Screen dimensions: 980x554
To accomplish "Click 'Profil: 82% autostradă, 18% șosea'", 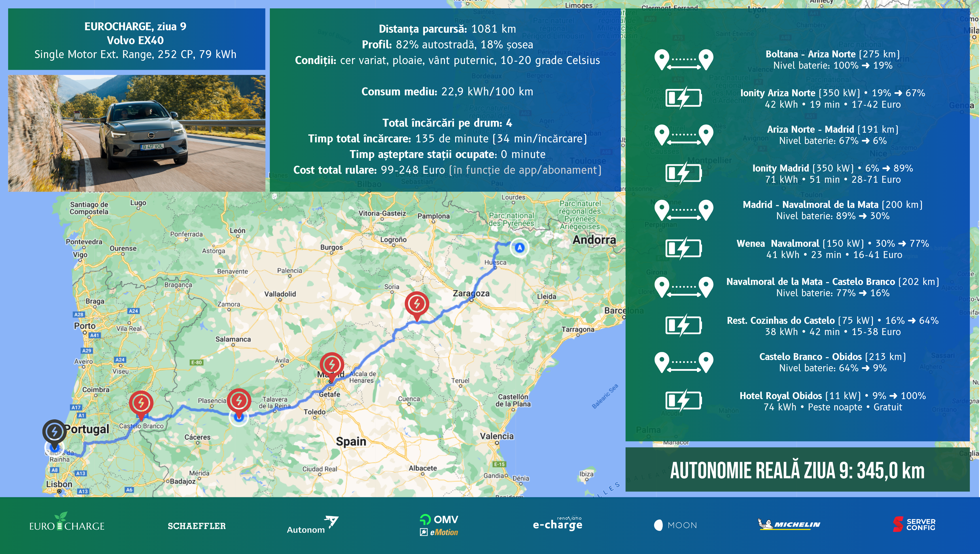I will pos(448,45).
